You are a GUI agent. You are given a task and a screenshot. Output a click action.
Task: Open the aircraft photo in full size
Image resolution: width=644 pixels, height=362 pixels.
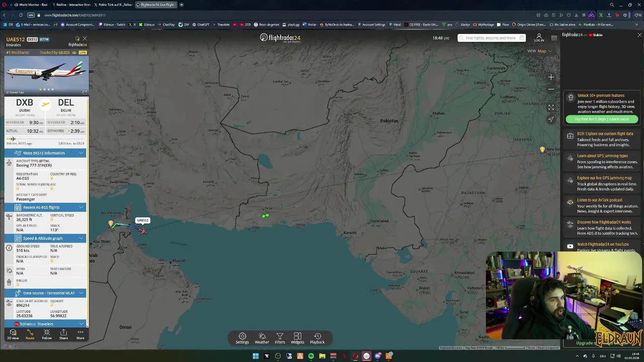(x=85, y=93)
